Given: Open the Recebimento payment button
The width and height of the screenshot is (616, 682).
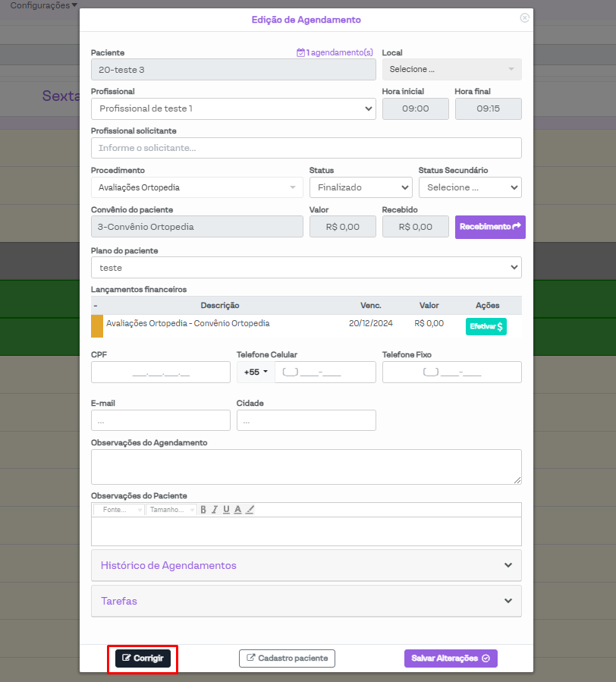Looking at the screenshot, I should [490, 227].
